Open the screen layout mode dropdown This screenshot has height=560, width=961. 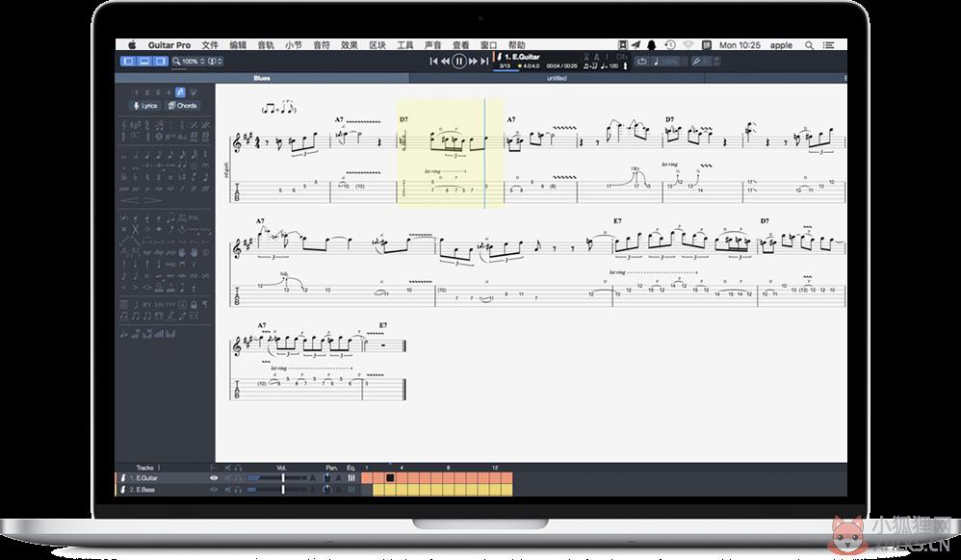(215, 62)
